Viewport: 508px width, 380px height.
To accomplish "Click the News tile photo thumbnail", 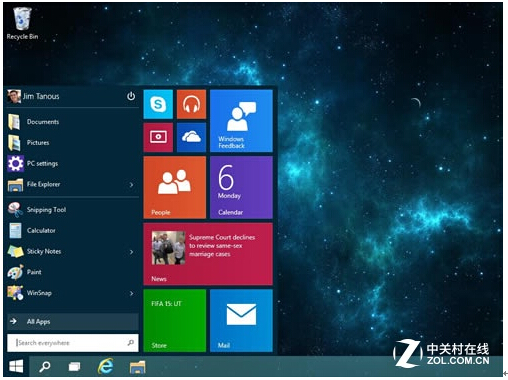I will (x=168, y=248).
